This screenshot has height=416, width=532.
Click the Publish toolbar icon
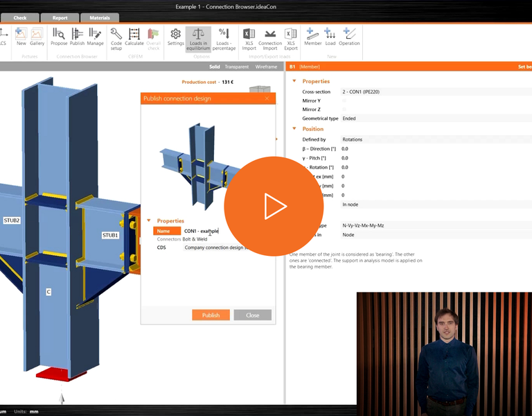77,37
